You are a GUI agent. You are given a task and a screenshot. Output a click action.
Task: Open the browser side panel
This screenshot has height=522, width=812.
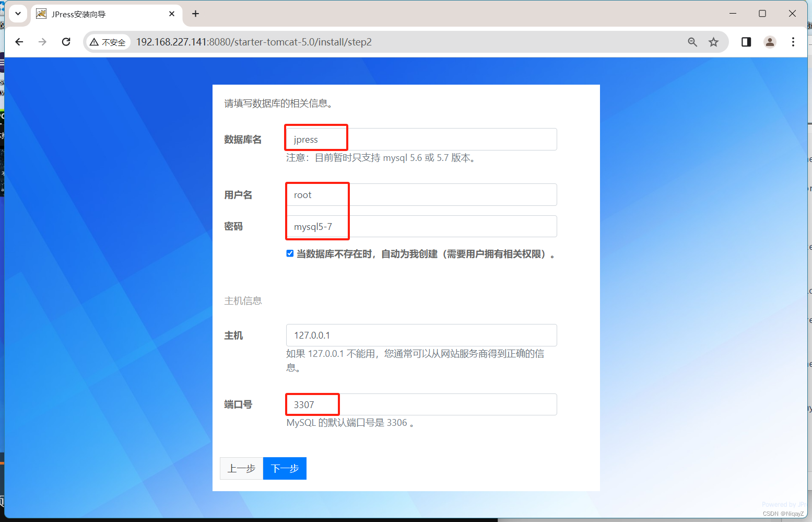pos(746,42)
